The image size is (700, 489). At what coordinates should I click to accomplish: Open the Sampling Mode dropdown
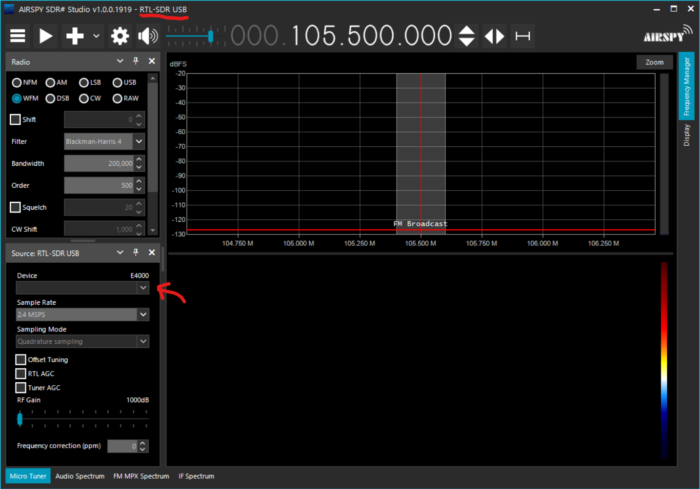coord(143,342)
